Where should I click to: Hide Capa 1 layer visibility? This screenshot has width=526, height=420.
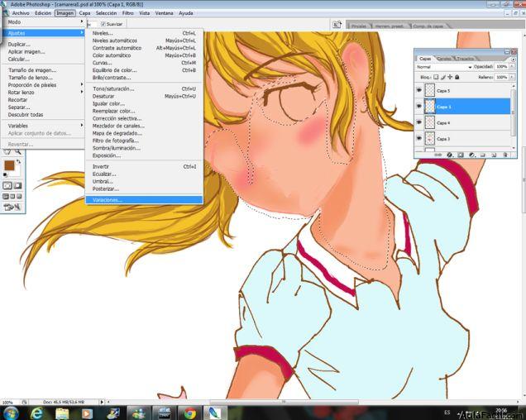419,107
